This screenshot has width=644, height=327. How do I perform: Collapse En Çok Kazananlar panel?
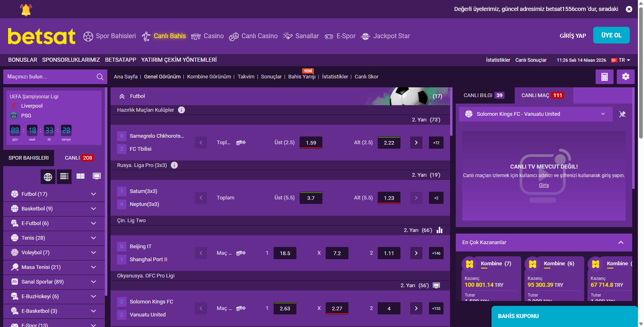click(x=621, y=243)
